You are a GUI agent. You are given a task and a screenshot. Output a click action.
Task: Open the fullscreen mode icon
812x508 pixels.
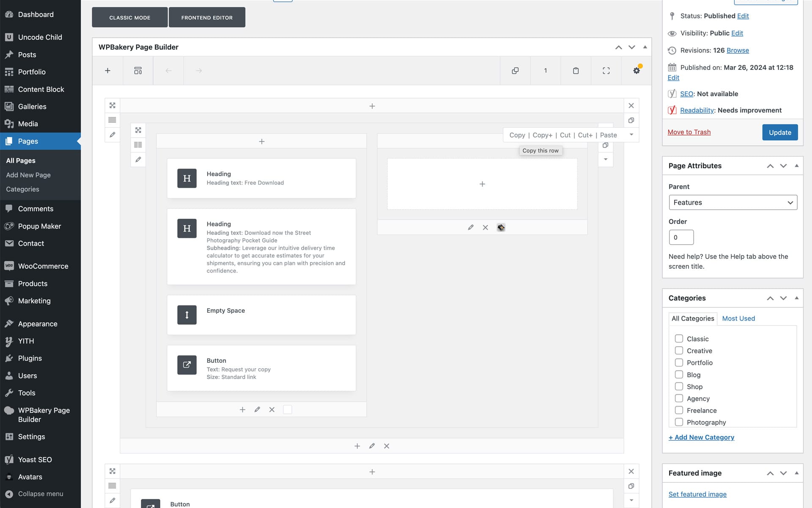coord(606,71)
